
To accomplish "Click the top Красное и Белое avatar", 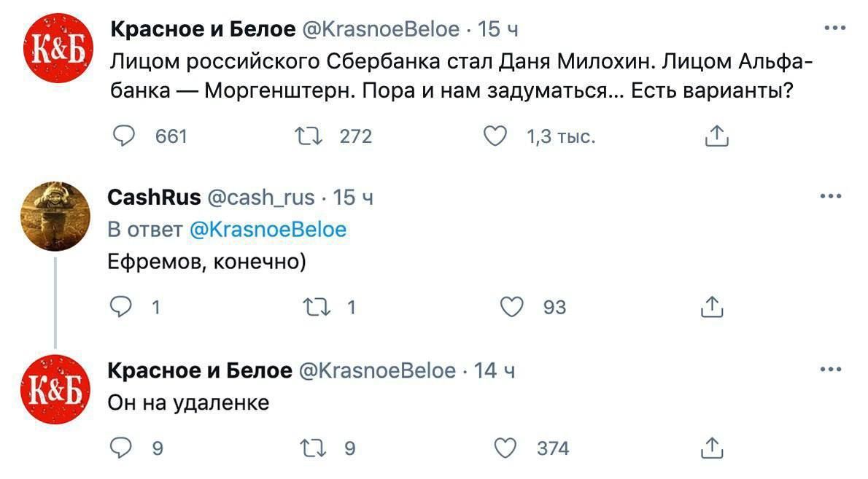I will click(x=55, y=48).
